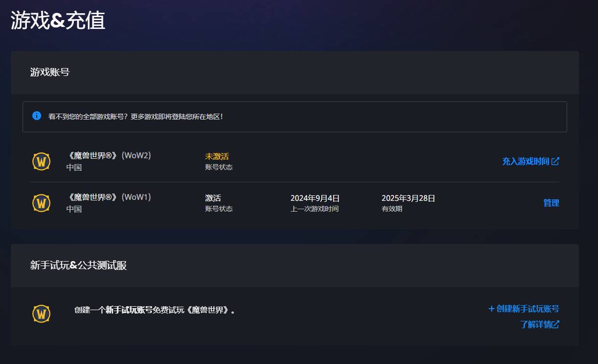Click the 《魔兽世界®》(WoW2) account name
598x364 pixels.
109,156
